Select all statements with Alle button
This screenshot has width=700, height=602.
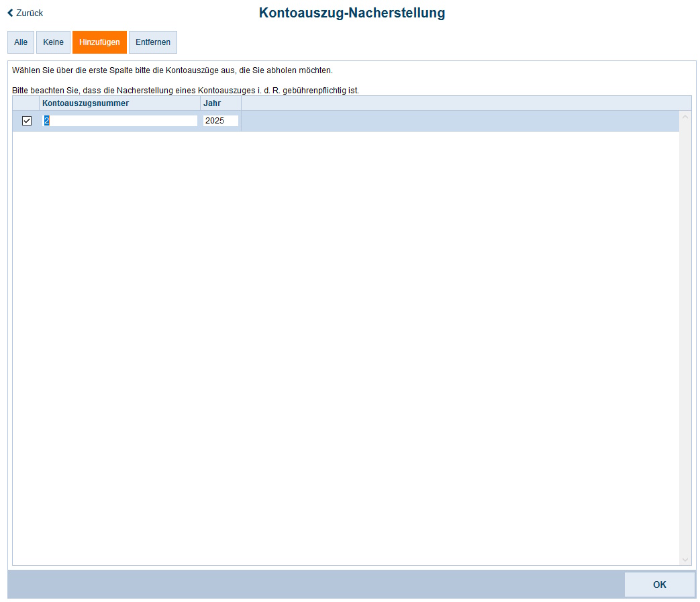pyautogui.click(x=21, y=42)
